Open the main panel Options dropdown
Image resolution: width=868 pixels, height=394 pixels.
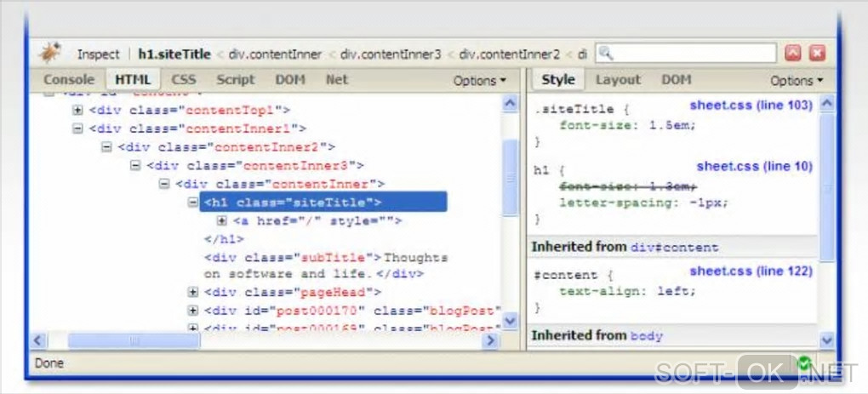pyautogui.click(x=479, y=81)
